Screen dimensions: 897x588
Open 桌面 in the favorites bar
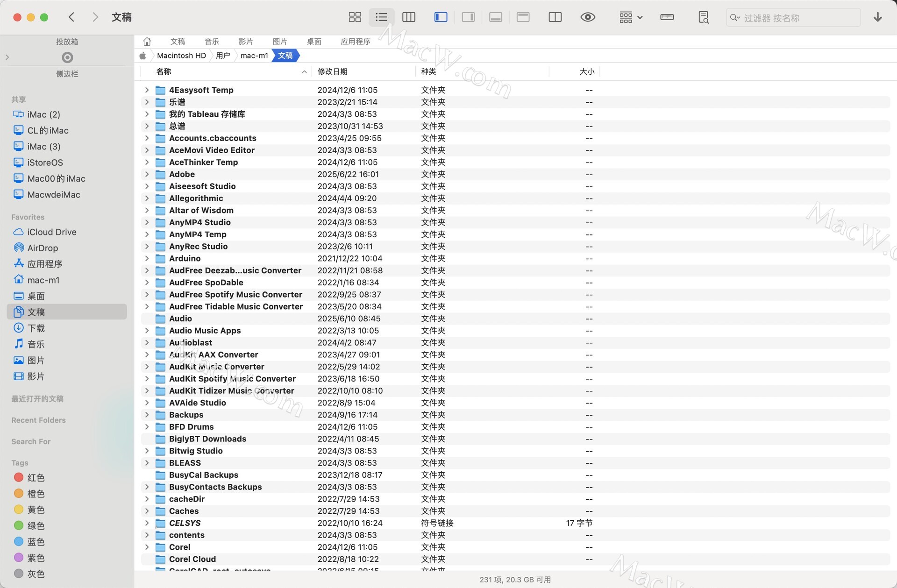(x=314, y=42)
